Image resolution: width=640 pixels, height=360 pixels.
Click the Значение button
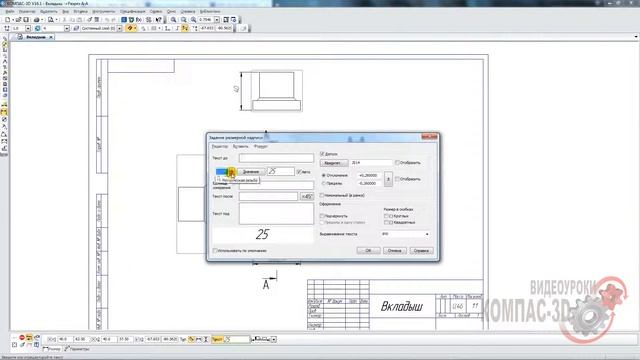point(251,172)
